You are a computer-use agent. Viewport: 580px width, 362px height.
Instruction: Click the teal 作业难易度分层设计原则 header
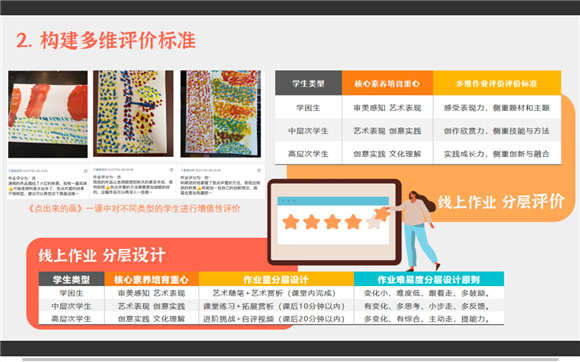pos(429,279)
